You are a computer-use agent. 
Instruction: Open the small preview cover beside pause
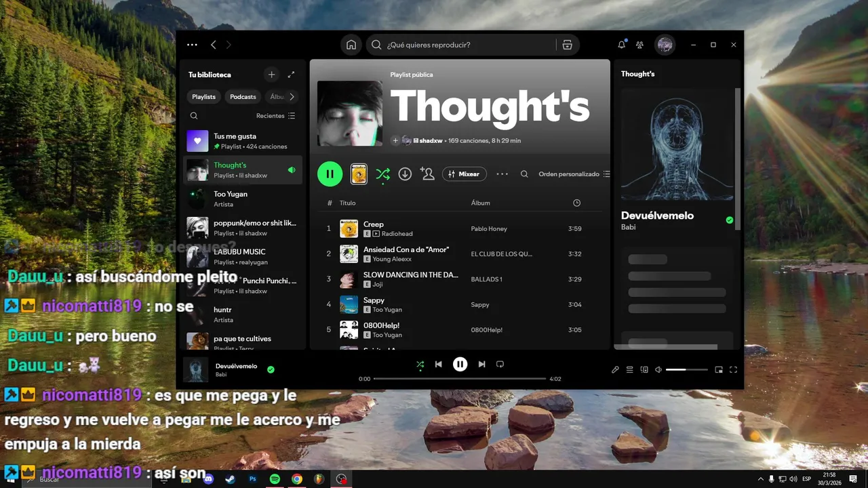(359, 174)
